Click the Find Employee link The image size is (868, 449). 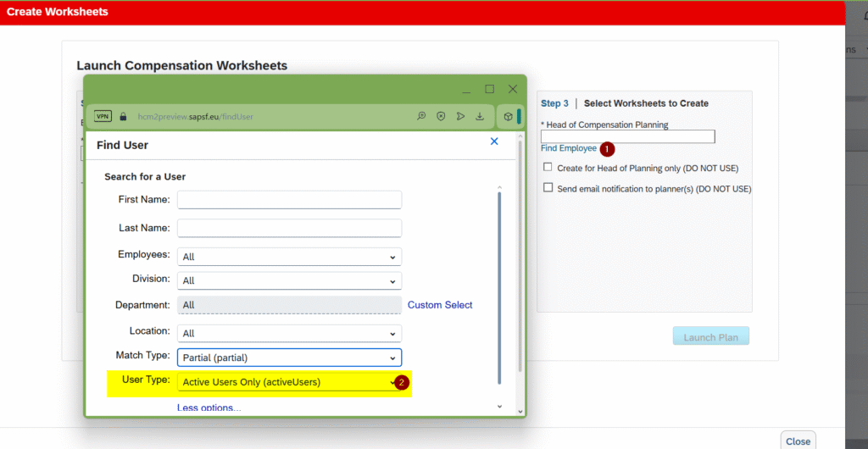(x=568, y=148)
